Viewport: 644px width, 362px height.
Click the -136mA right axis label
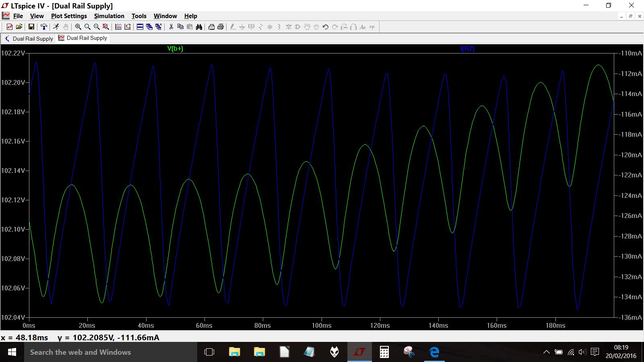[630, 317]
